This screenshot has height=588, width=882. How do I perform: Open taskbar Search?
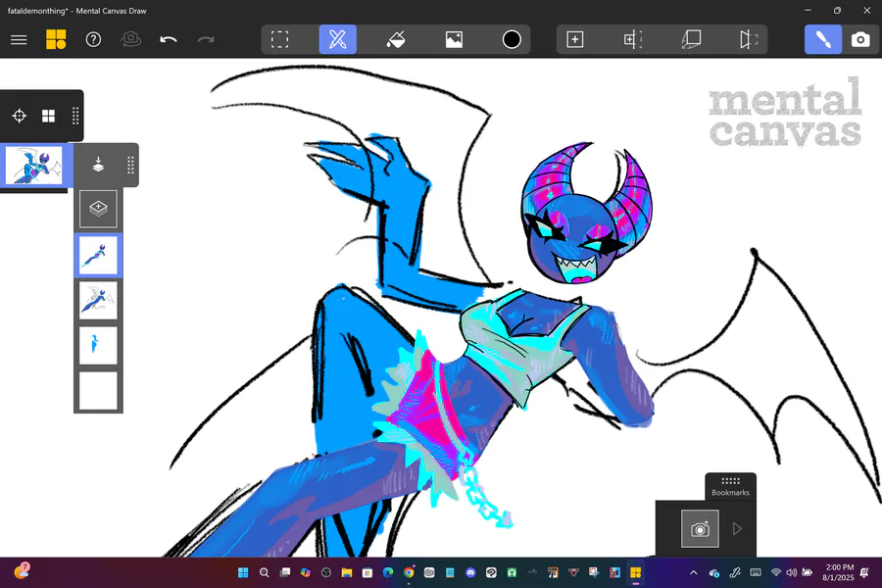264,572
